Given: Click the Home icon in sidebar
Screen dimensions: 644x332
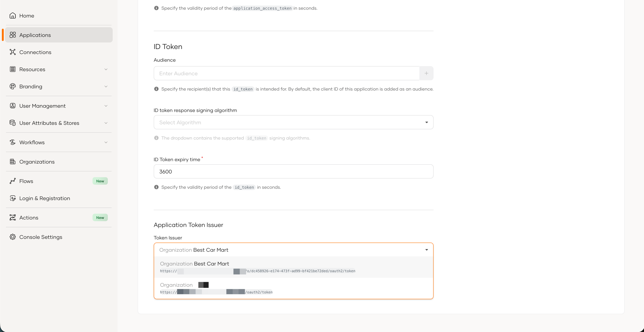Looking at the screenshot, I should coord(12,15).
